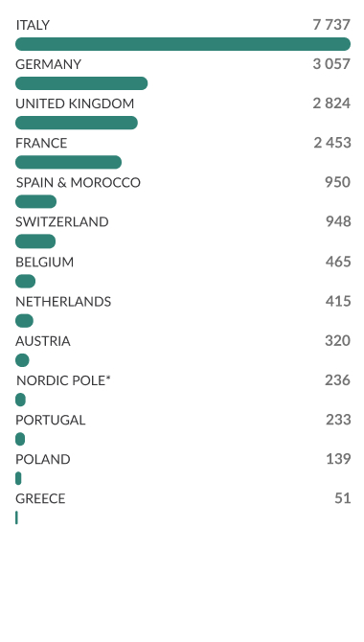Screen dimensions: 364x642
Task: Click the ITALY country label
Action: click(33, 25)
